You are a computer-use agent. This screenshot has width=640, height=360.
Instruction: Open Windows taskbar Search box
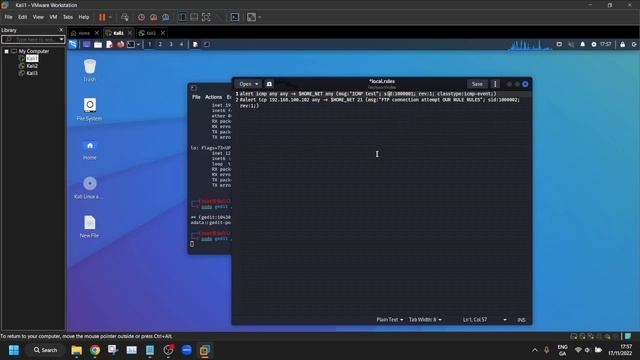click(x=46, y=350)
